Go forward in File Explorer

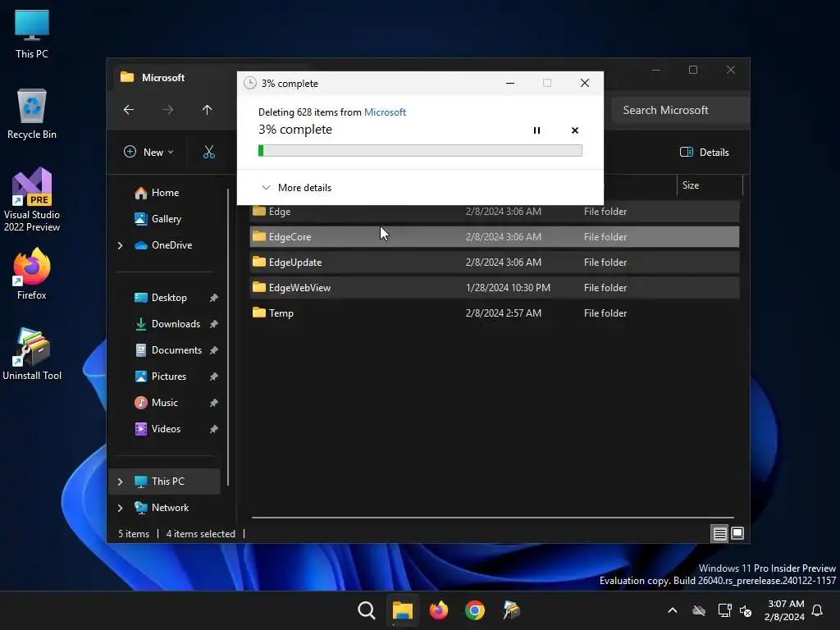(168, 110)
